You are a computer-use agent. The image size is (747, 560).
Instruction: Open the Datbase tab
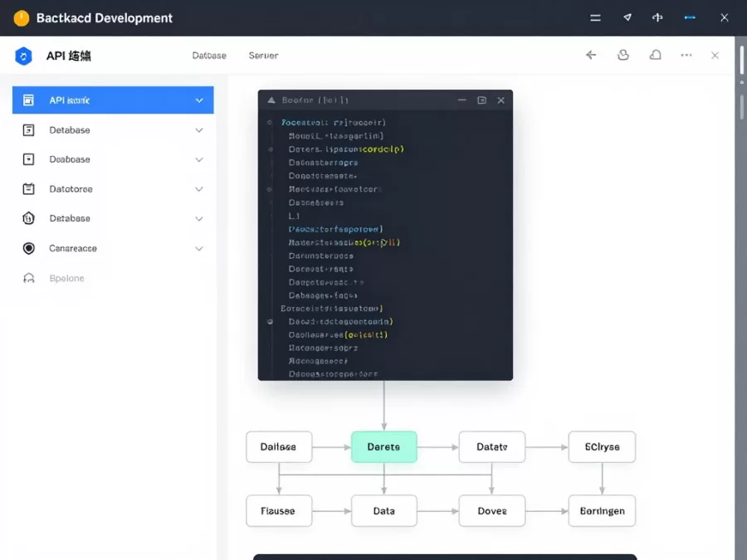209,56
